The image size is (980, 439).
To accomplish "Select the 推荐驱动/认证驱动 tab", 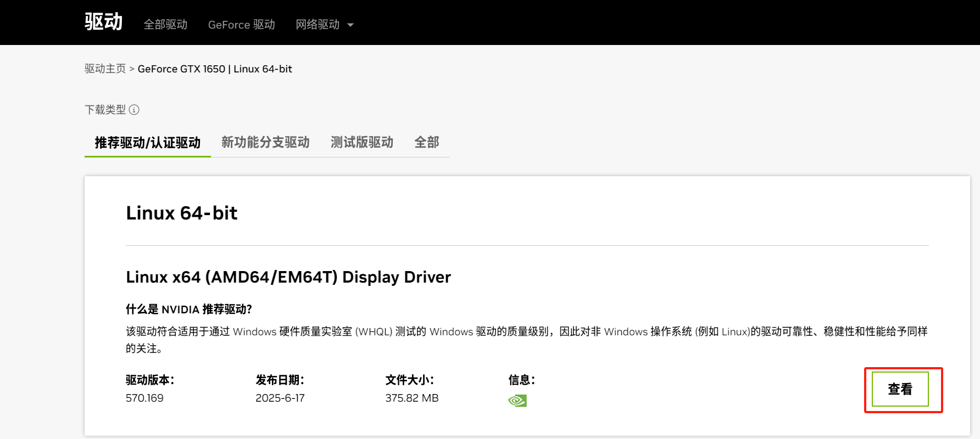I will click(x=148, y=143).
